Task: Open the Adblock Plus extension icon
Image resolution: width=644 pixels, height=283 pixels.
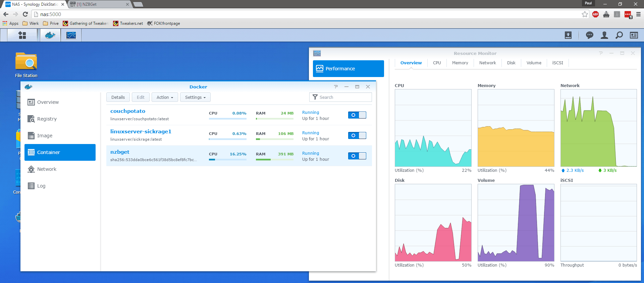Action: point(595,14)
